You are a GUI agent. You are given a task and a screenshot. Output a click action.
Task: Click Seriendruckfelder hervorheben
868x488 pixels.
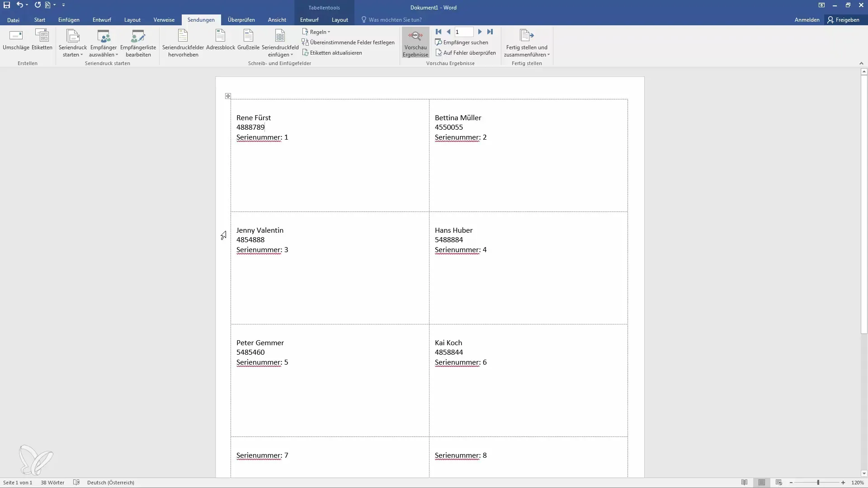coord(183,43)
